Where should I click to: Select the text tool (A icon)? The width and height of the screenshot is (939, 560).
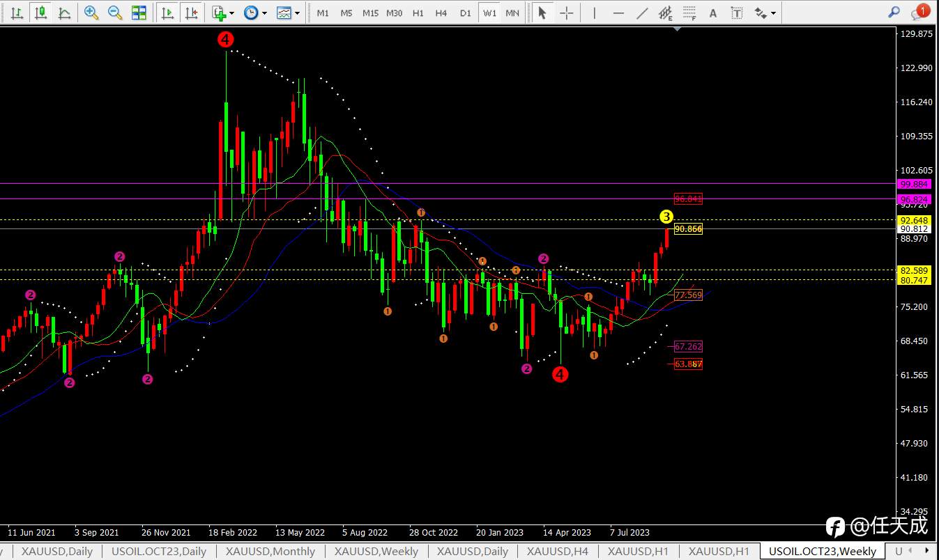(713, 13)
